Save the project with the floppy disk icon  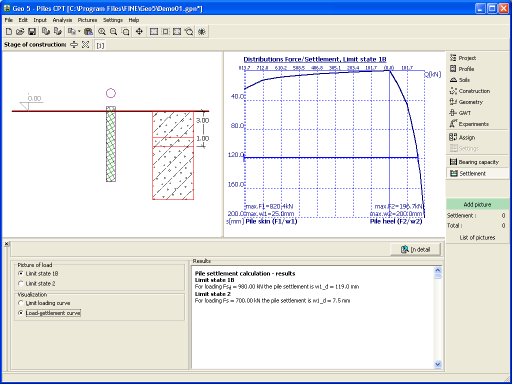coord(32,32)
